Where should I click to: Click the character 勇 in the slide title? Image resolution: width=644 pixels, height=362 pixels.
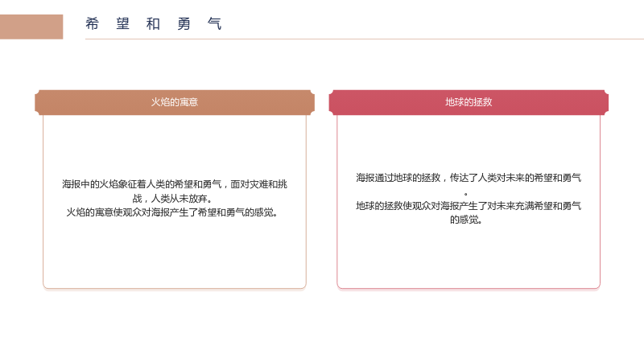tap(184, 24)
